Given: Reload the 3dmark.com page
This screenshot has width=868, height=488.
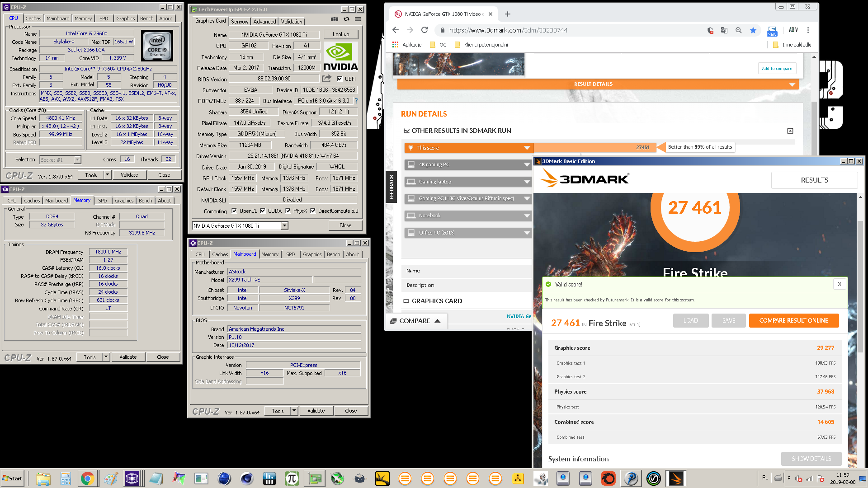Looking at the screenshot, I should [x=425, y=30].
